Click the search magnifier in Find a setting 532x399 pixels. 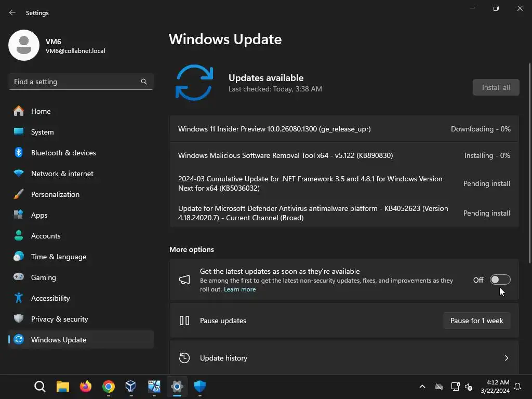pyautogui.click(x=144, y=82)
